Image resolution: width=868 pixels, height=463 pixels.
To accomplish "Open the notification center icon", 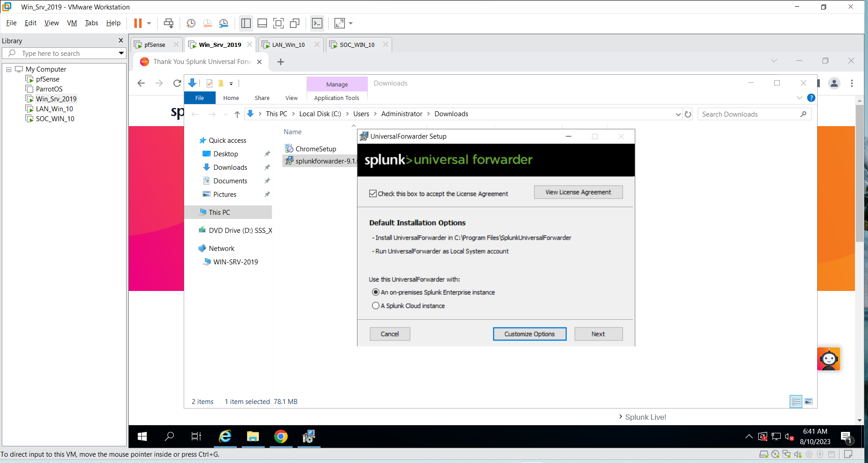I will [846, 436].
